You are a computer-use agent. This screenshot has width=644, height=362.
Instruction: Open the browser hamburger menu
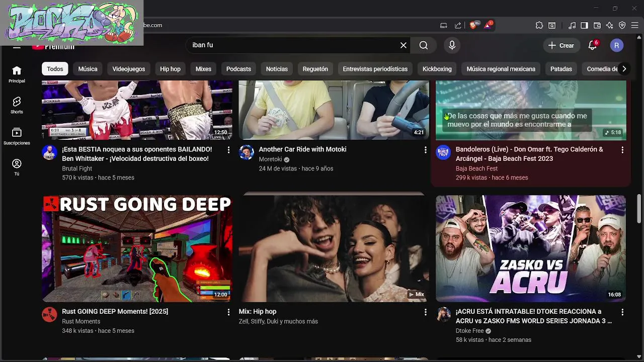click(634, 25)
